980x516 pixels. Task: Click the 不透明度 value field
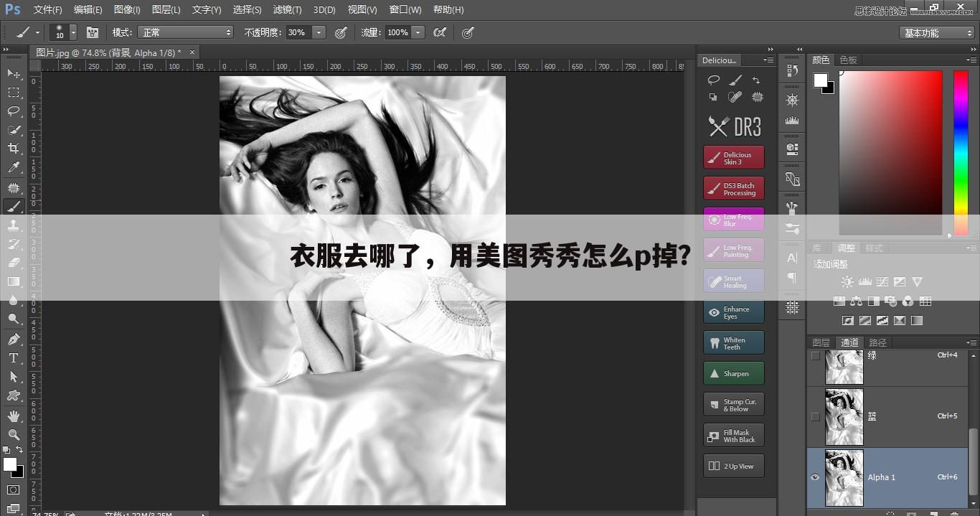298,32
